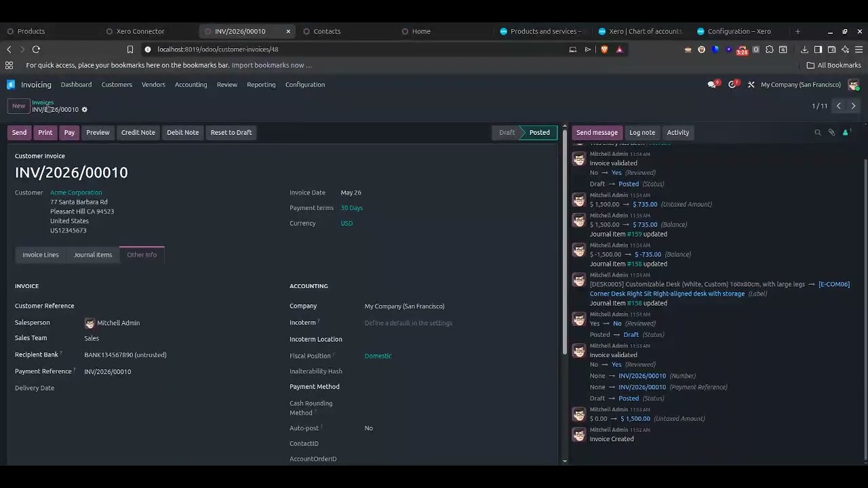The height and width of the screenshot is (488, 868).
Task: Open the browser main menu icon
Action: click(x=859, y=49)
